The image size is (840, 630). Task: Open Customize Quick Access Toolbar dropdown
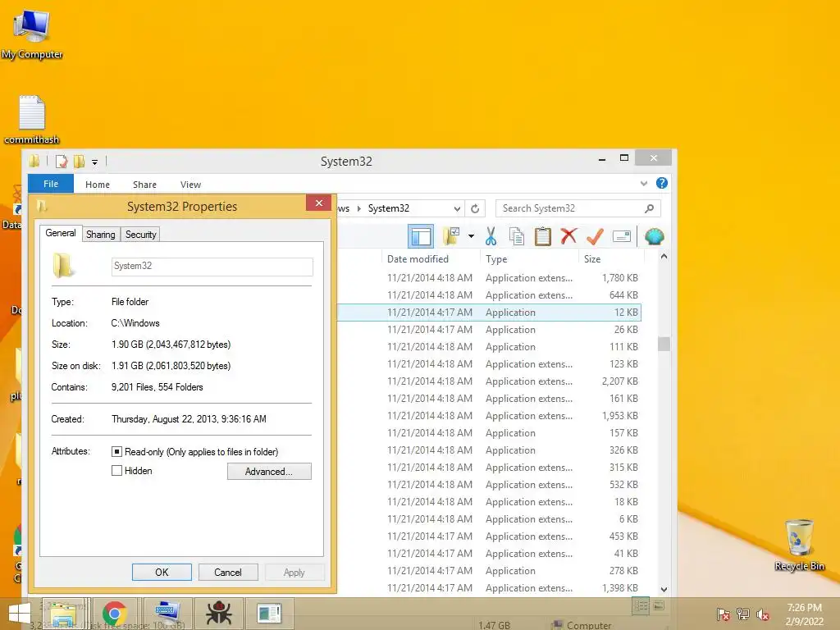pyautogui.click(x=94, y=162)
